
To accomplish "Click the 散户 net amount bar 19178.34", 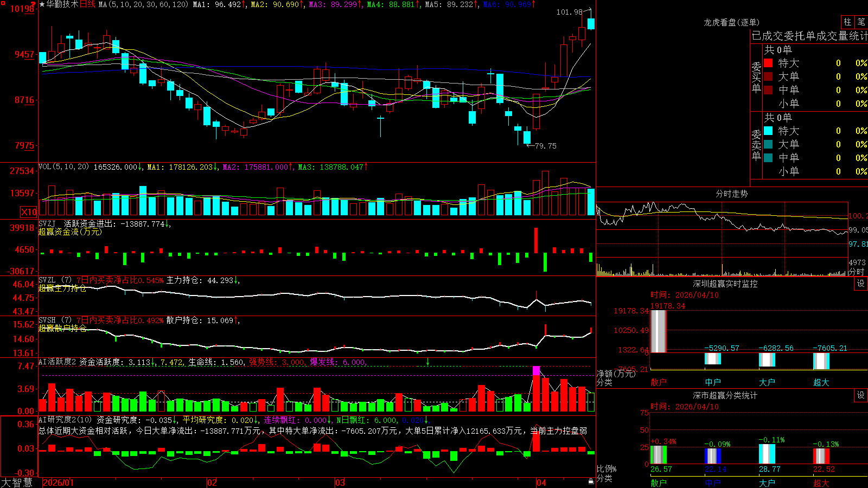I will coord(658,331).
